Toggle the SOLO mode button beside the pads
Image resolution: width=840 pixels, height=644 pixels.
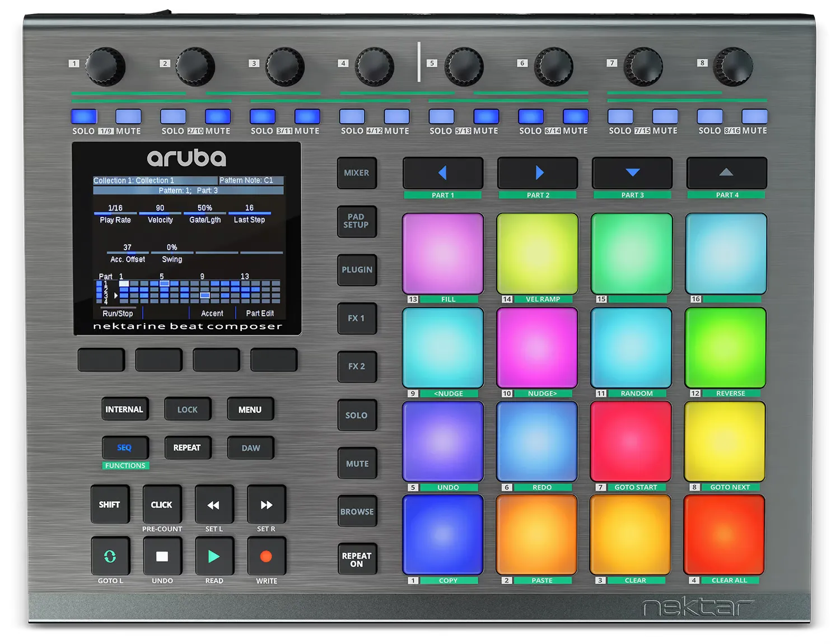point(357,415)
